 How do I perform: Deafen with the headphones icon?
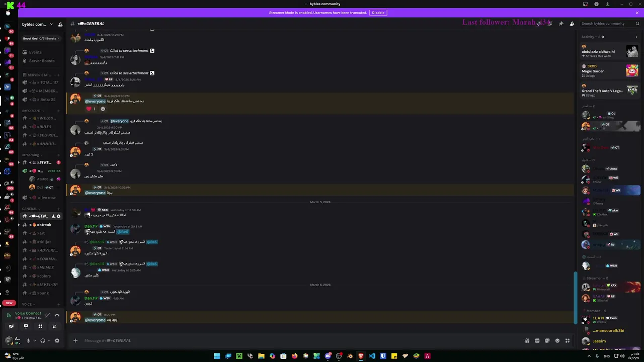pos(43,340)
